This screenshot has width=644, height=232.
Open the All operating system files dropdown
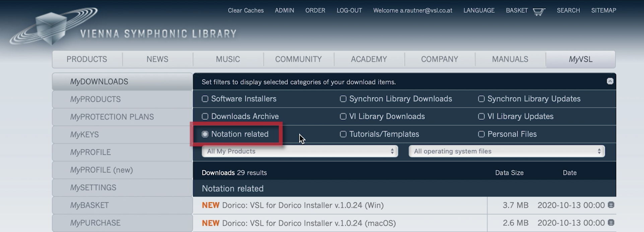507,151
